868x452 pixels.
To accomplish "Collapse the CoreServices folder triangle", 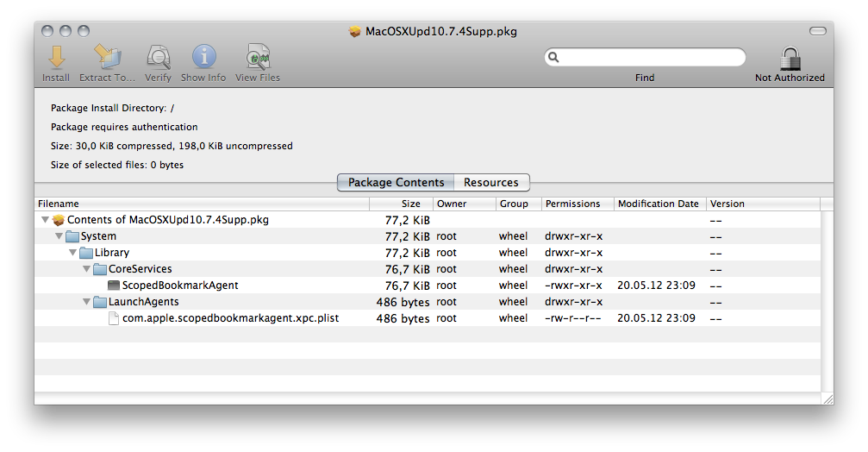I will 86,269.
